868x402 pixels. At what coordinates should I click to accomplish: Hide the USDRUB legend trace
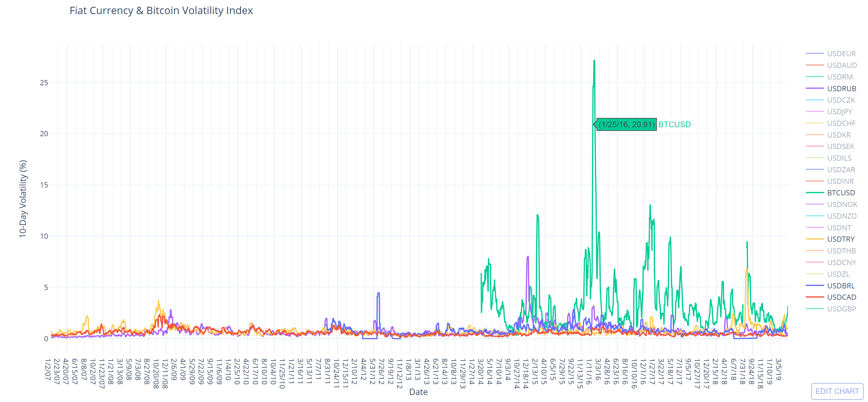tap(841, 89)
